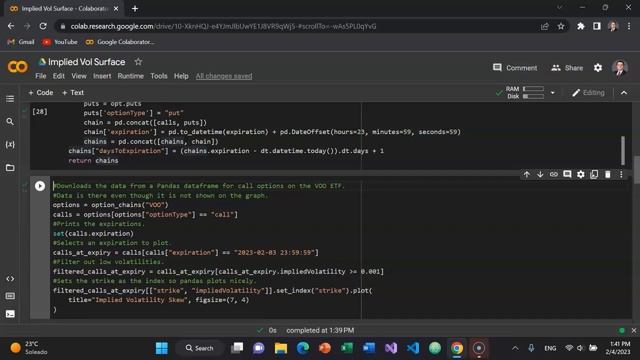Image resolution: width=640 pixels, height=360 pixels.
Task: Open notebook settings gear in header
Action: coord(598,68)
